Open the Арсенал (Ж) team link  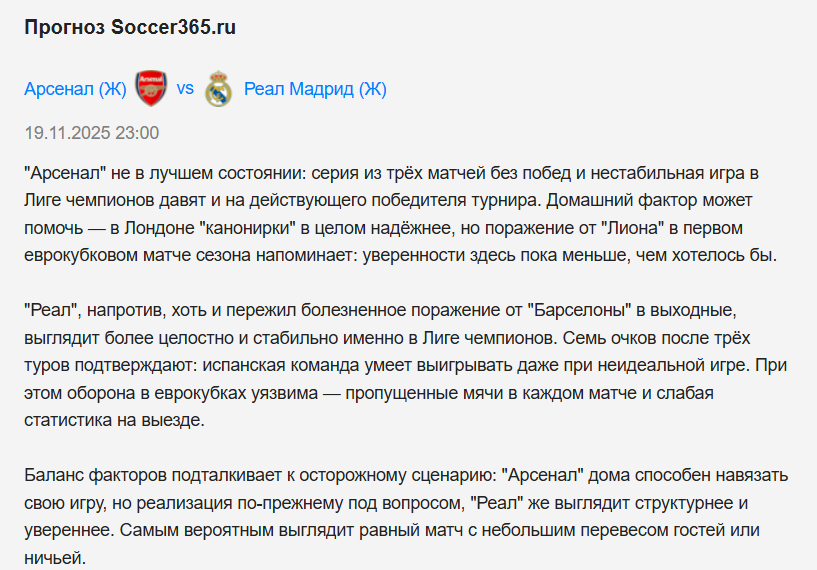(75, 90)
